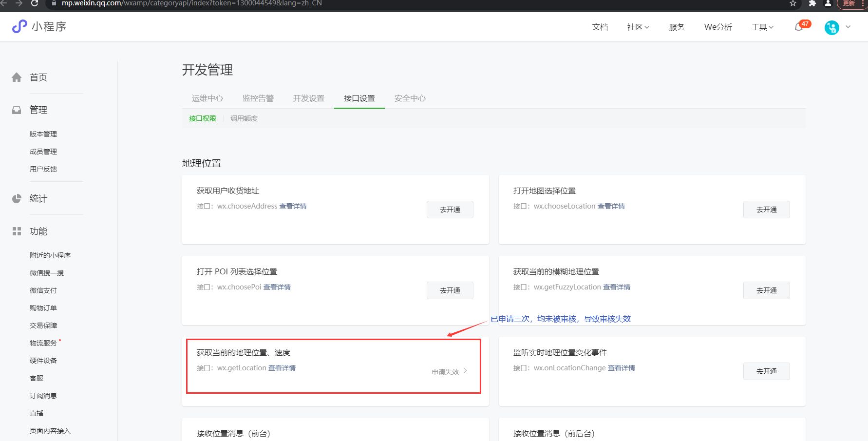Expand the 工具 dropdown menu
This screenshot has width=868, height=441.
762,27
